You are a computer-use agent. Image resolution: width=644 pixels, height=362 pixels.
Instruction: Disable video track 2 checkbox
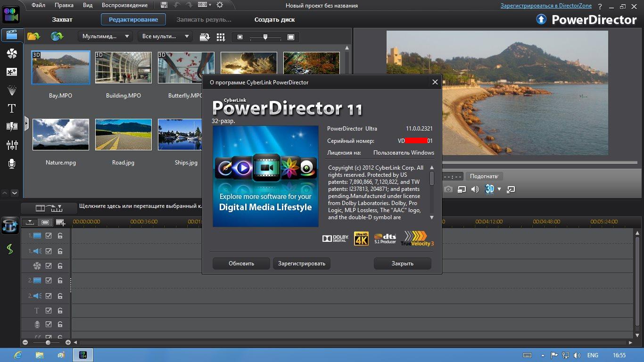pos(49,280)
